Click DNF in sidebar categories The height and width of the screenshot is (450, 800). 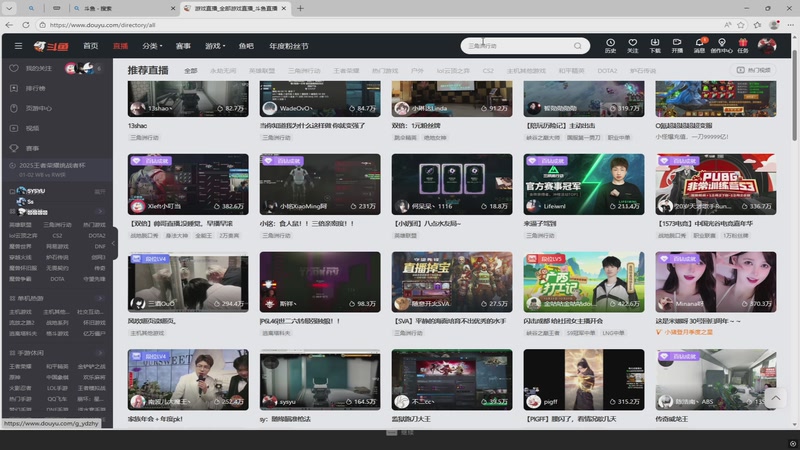(x=99, y=246)
